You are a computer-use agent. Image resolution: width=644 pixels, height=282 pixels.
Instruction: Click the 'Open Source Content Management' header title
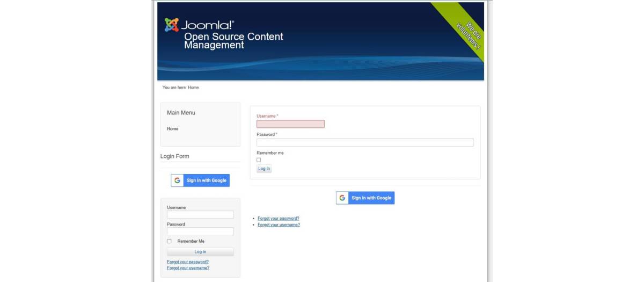tap(233, 41)
